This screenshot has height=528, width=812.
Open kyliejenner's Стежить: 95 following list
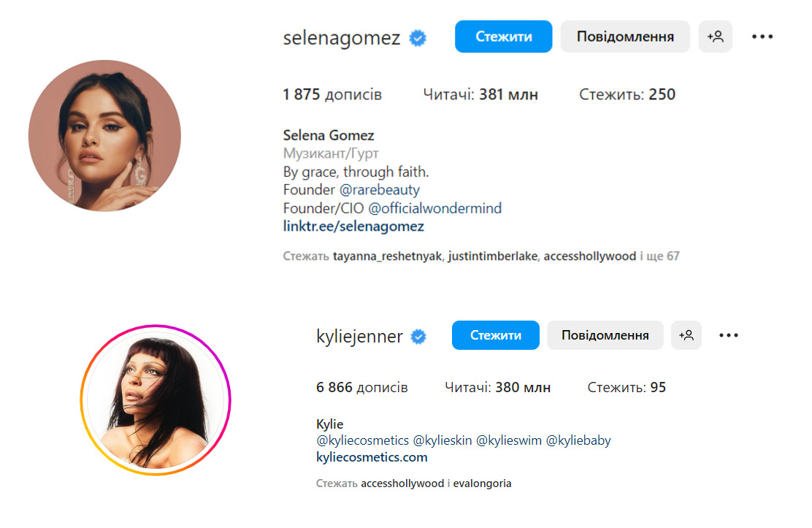[x=627, y=387]
